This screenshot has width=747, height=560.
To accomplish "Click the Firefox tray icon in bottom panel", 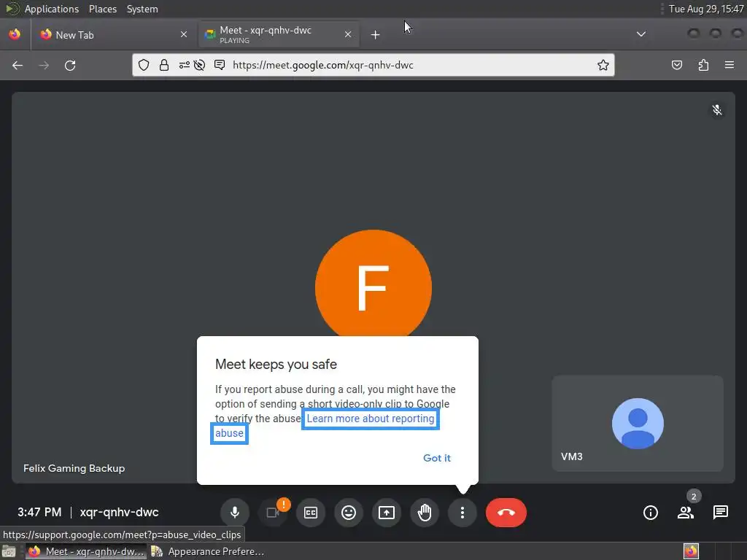I will coord(691,551).
